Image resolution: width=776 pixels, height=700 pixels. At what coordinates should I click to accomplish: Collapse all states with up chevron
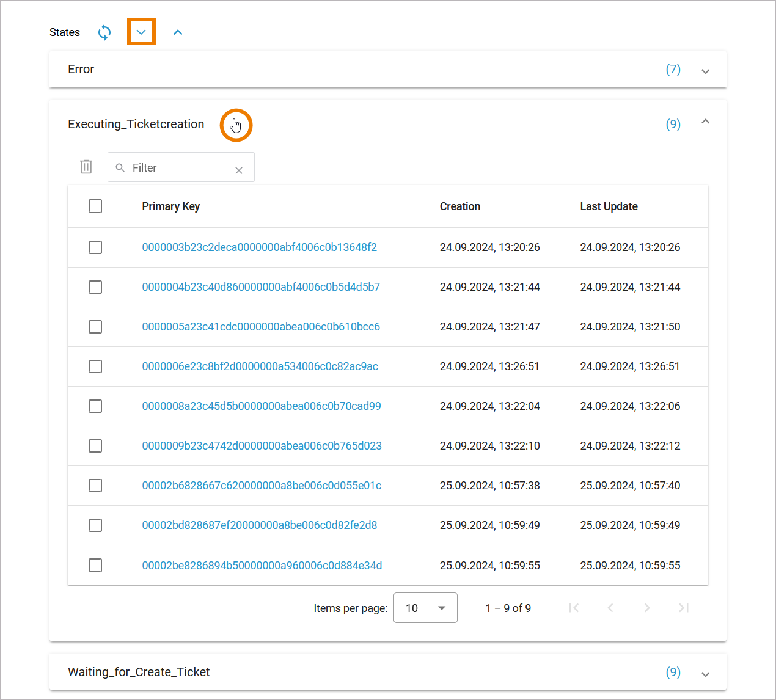178,32
